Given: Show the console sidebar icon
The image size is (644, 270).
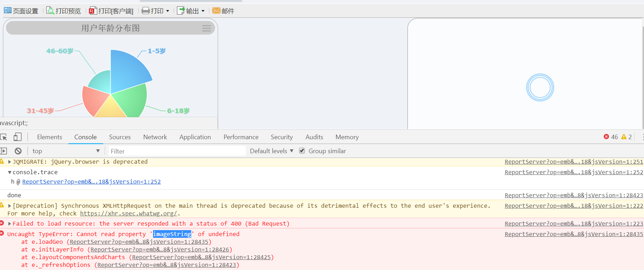Looking at the screenshot, I should tap(4, 151).
